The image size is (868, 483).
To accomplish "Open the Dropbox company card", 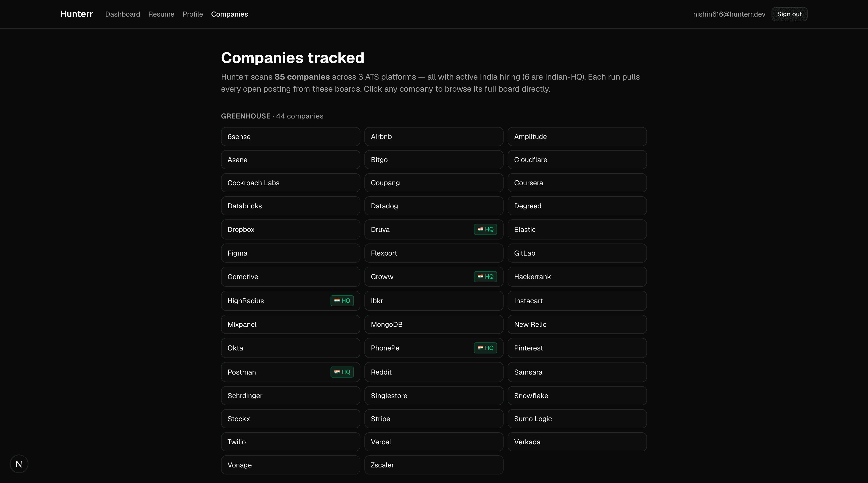I will click(290, 229).
